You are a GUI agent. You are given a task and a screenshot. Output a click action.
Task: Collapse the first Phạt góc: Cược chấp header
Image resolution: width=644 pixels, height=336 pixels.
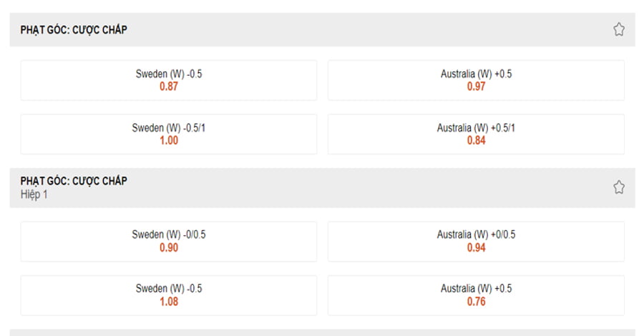323,29
